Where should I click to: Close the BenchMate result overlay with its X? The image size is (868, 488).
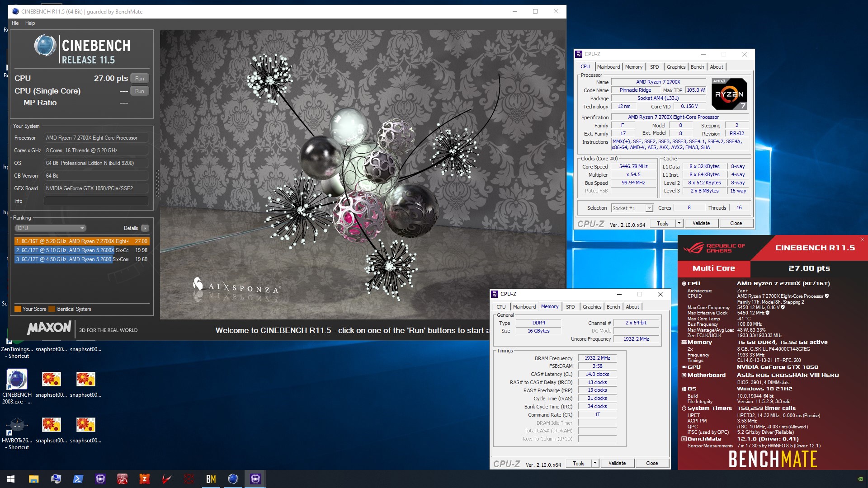862,239
